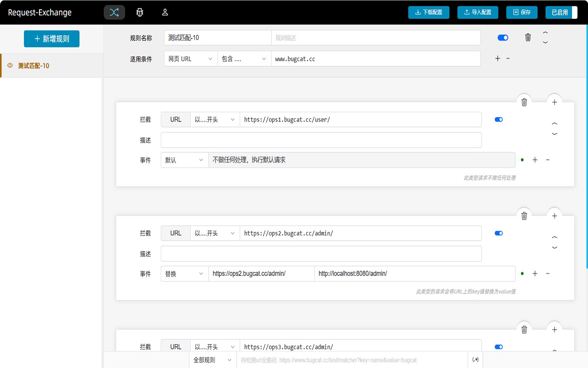Add an event in ops2 card

coord(535,273)
